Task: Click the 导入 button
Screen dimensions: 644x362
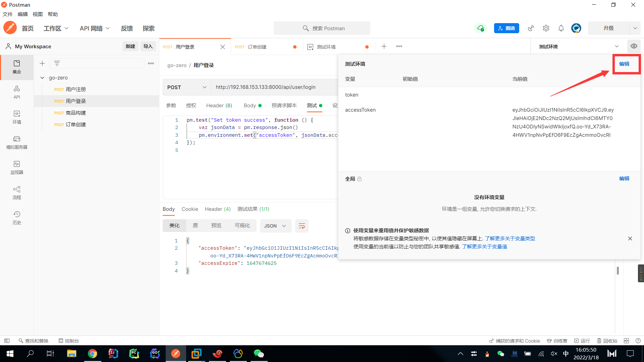Action: 148,46
